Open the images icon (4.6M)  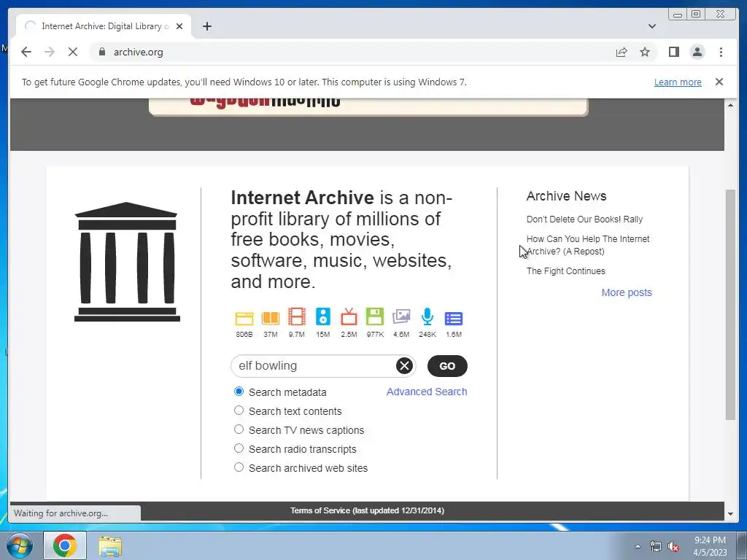(x=401, y=316)
